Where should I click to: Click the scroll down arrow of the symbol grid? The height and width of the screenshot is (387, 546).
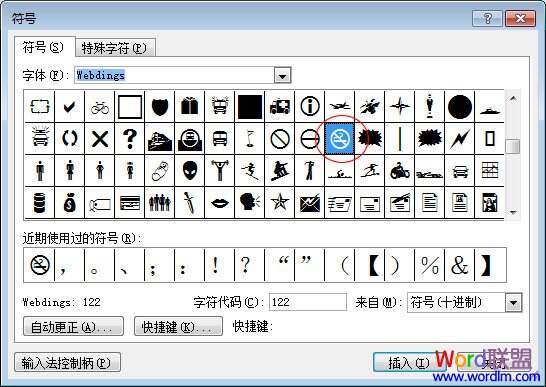tap(513, 212)
